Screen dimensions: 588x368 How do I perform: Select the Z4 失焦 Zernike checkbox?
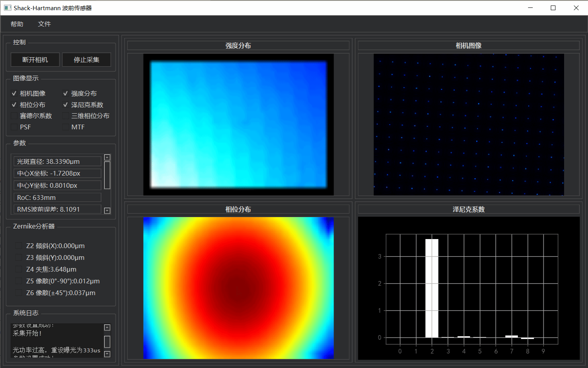pos(18,269)
